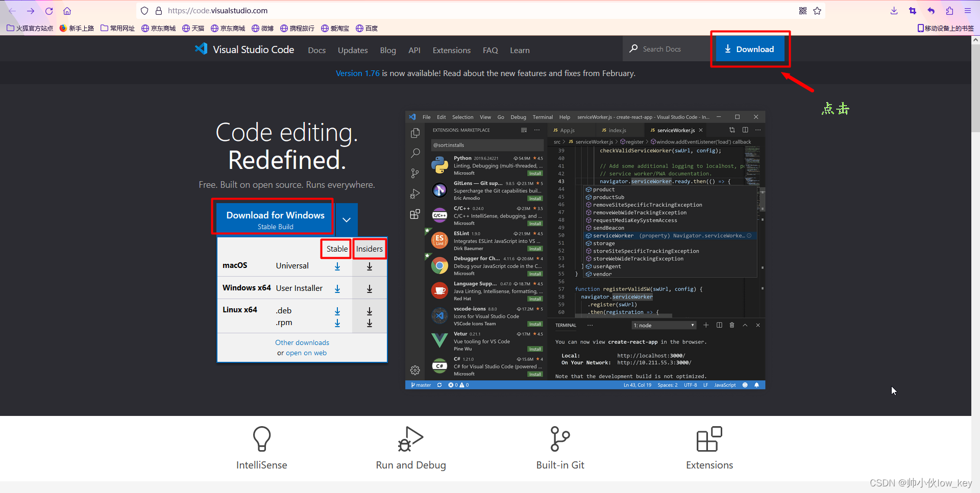Click the Search Docs magnifier icon
980x493 pixels.
(633, 48)
